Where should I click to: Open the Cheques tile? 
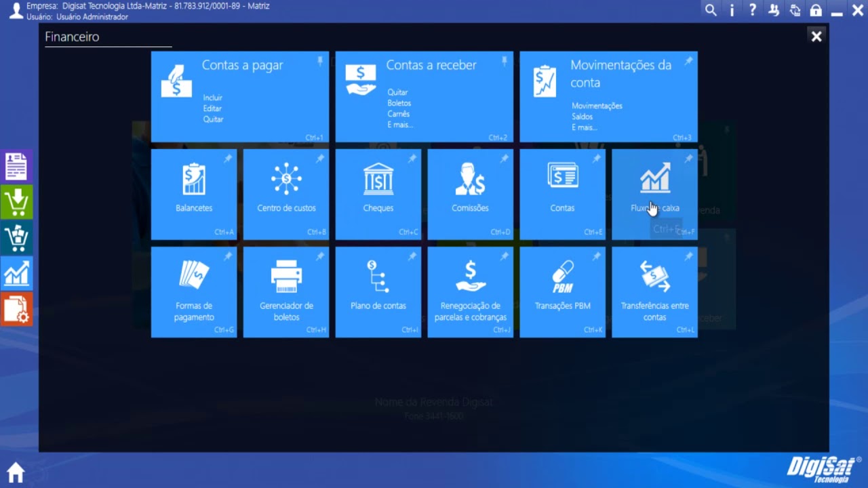[x=378, y=195]
